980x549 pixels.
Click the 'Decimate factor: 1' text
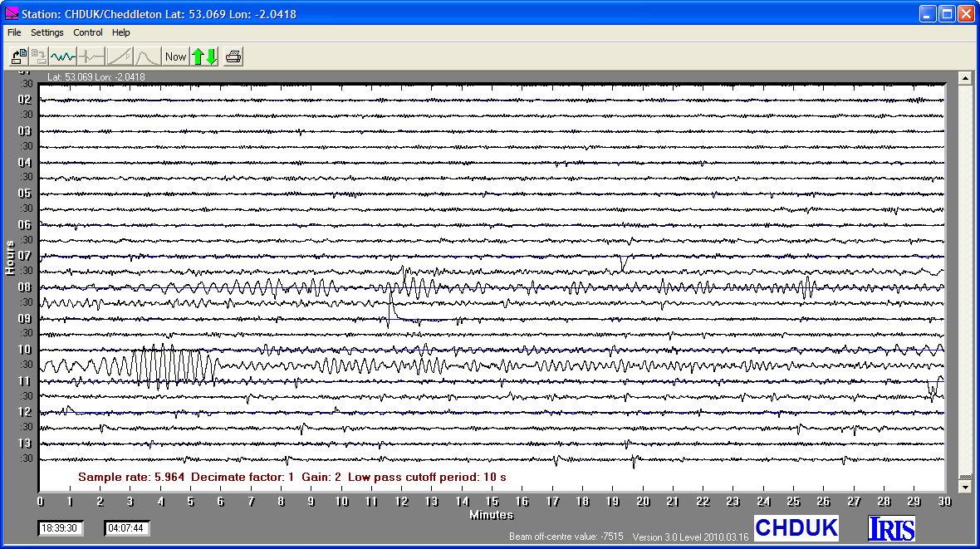[243, 477]
